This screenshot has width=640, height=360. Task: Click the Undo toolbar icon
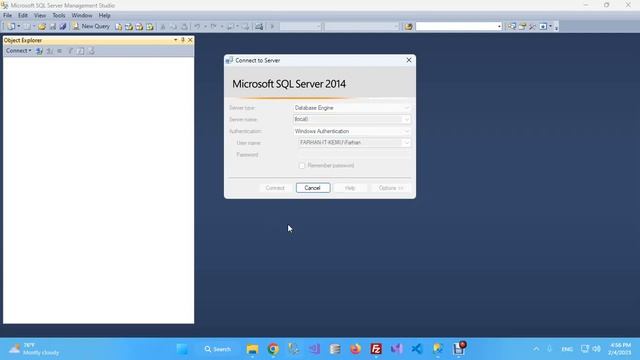(197, 27)
